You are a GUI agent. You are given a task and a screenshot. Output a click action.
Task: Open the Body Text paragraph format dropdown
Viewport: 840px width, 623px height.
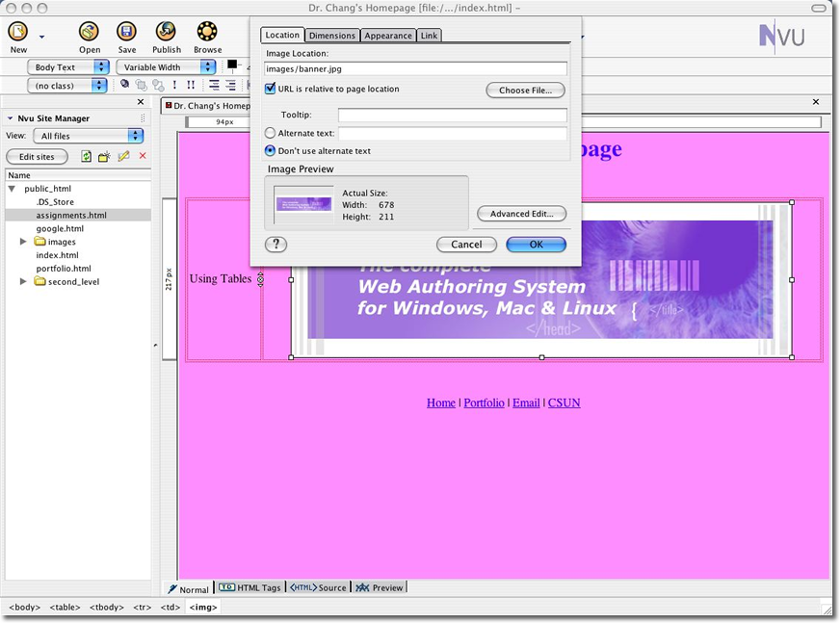point(68,67)
